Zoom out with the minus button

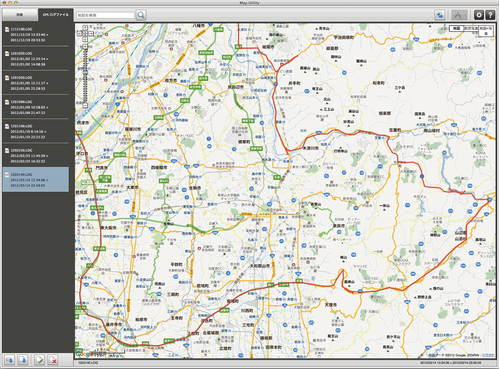tap(85, 105)
